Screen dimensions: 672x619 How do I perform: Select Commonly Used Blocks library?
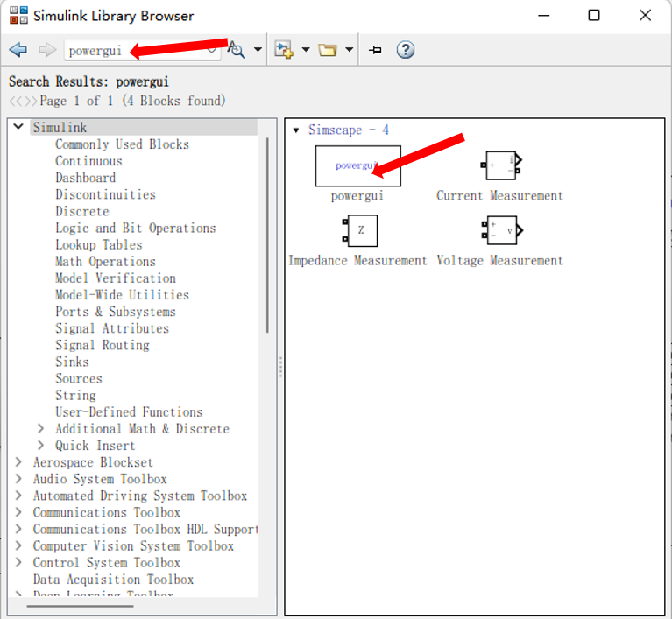point(122,144)
